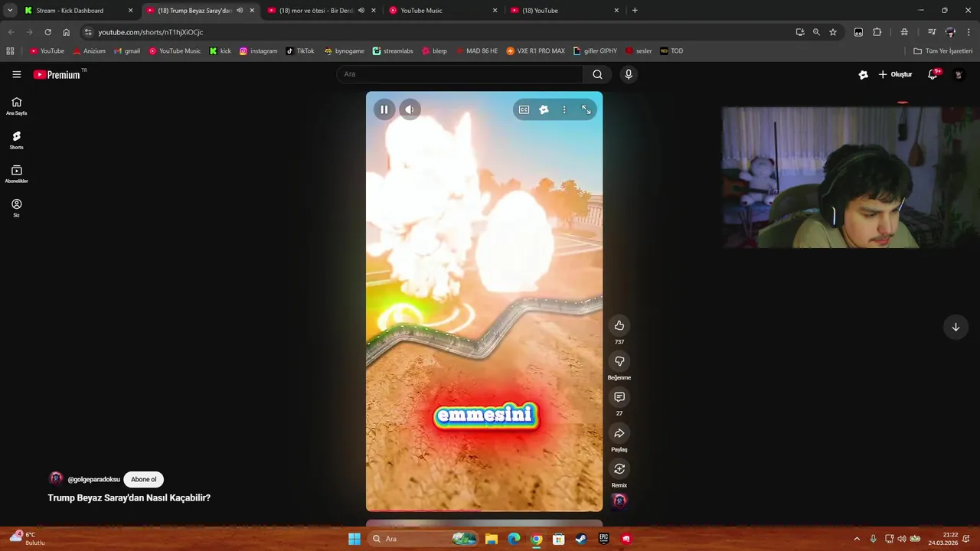Screen dimensions: 980x551
Task: Open the sound thumbnail below Remix
Action: [x=619, y=500]
